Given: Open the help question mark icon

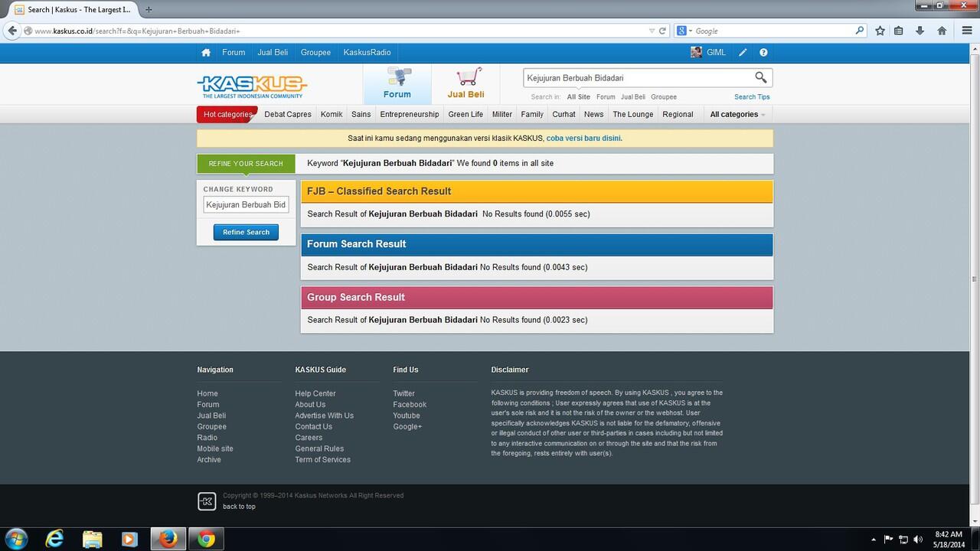Looking at the screenshot, I should tap(763, 53).
